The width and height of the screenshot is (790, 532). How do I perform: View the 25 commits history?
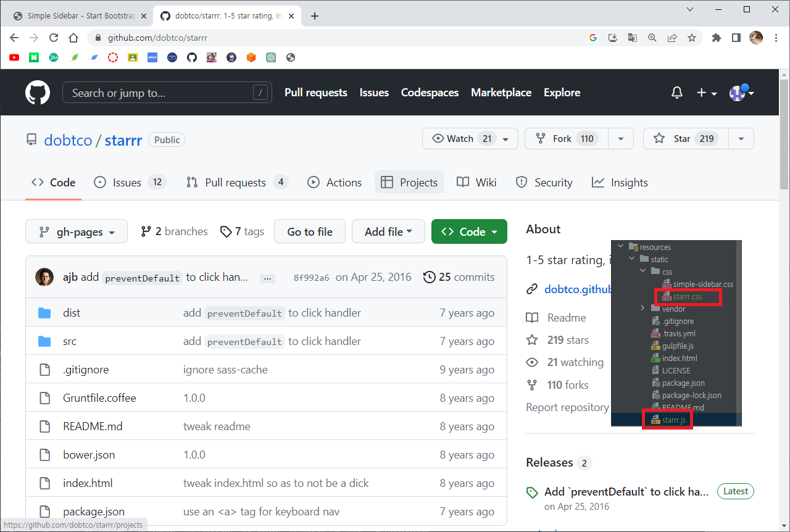point(459,277)
